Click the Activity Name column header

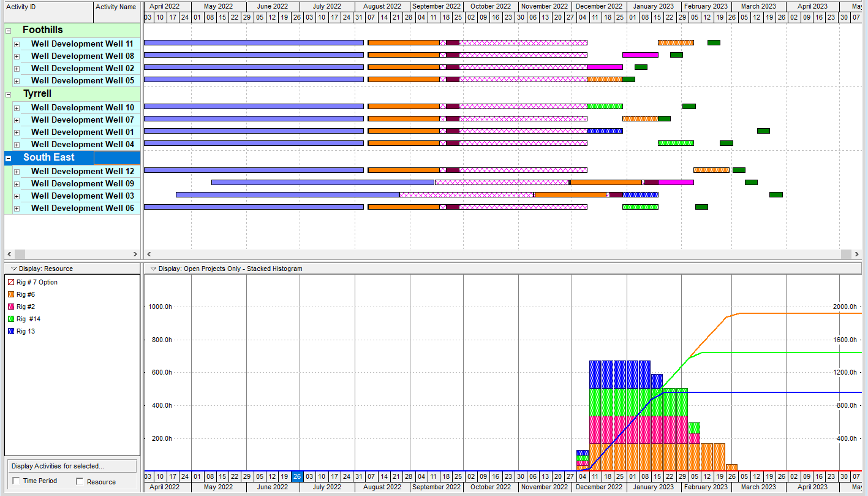[116, 7]
